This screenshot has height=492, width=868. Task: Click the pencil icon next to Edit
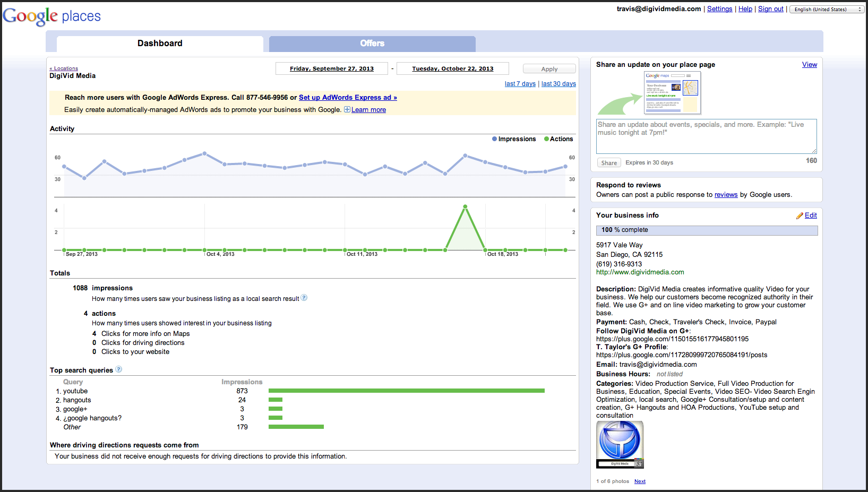click(x=800, y=215)
